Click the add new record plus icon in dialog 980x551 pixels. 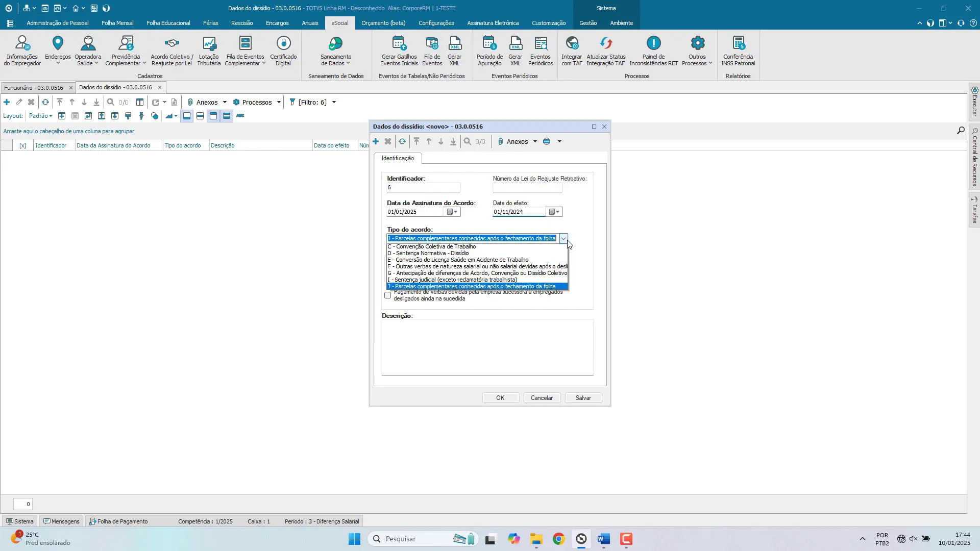tap(376, 141)
